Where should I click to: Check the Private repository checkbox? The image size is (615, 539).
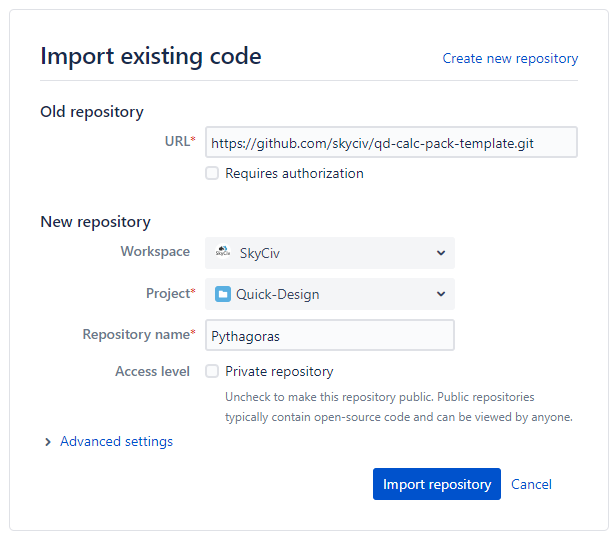pos(212,371)
